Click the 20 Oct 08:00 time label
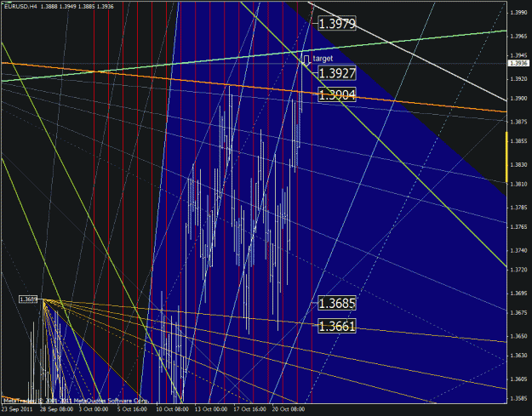This screenshot has width=532, height=416. [x=288, y=409]
